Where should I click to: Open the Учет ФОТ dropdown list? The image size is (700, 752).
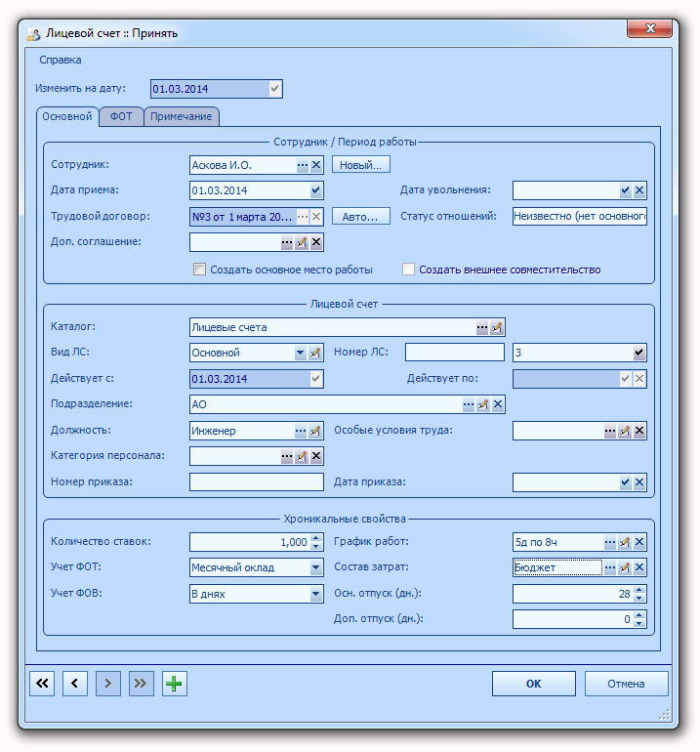click(315, 567)
